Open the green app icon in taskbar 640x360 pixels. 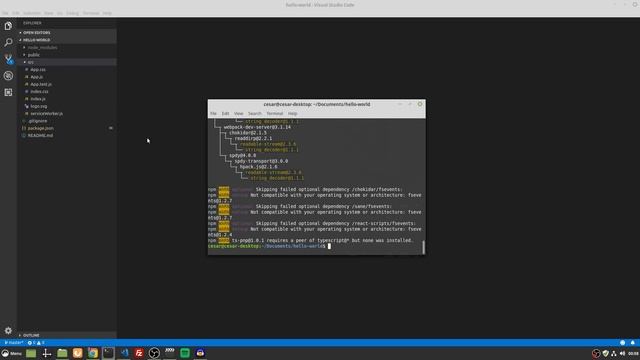click(185, 353)
